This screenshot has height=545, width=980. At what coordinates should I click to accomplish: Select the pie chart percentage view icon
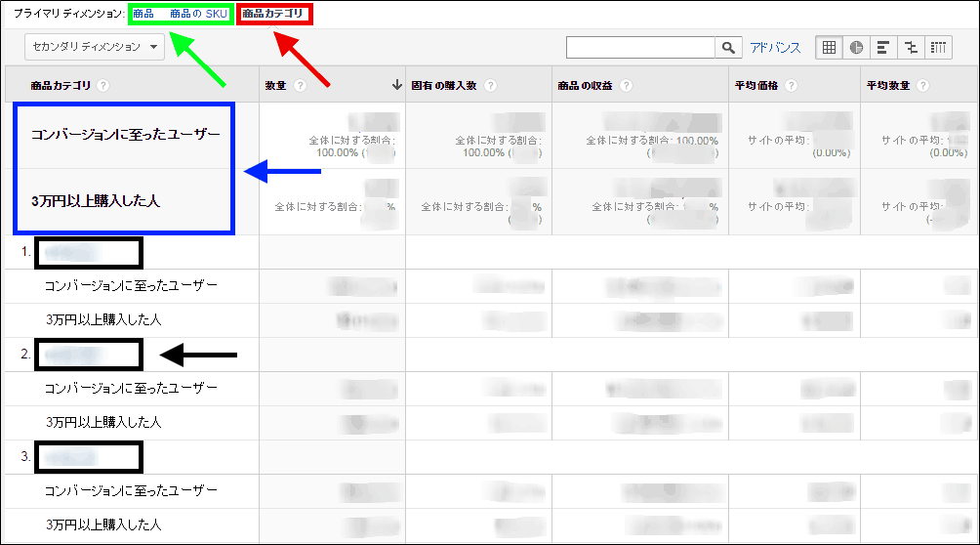pyautogui.click(x=856, y=48)
